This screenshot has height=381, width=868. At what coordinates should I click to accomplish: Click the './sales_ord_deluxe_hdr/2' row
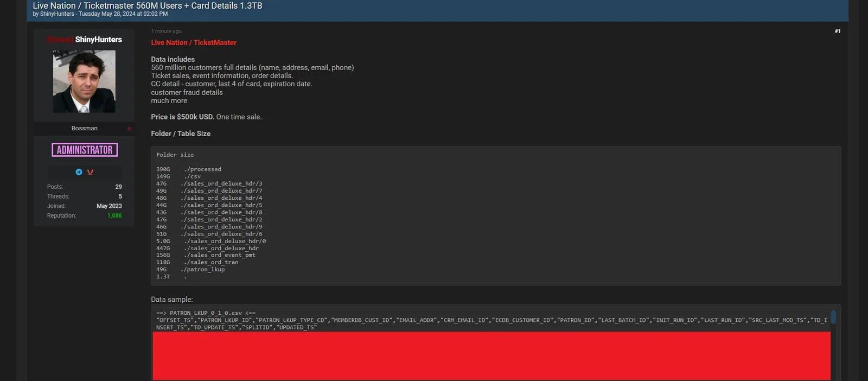[209, 220]
